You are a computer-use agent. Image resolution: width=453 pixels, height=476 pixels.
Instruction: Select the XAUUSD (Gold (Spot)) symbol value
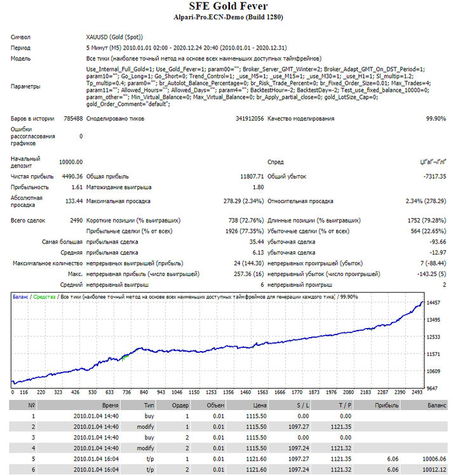[114, 37]
